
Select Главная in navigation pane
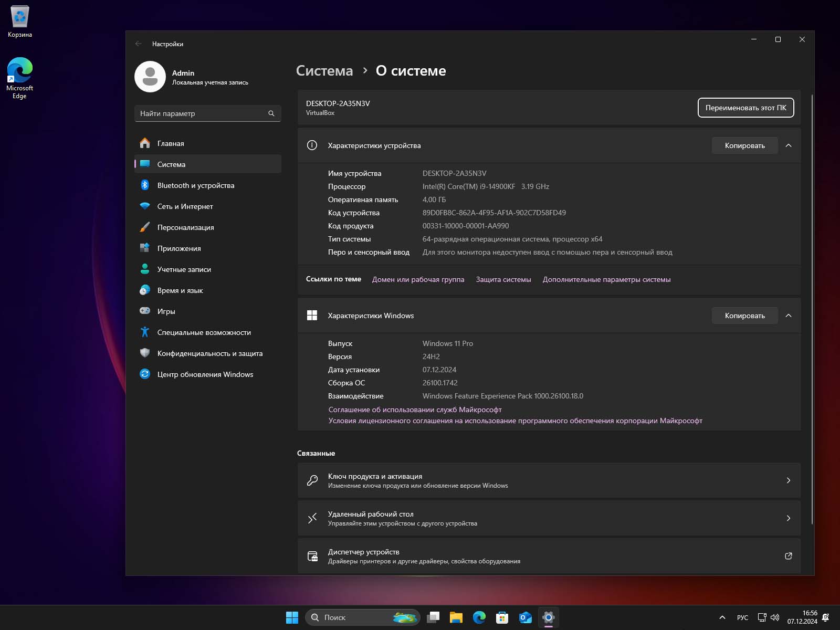point(170,143)
